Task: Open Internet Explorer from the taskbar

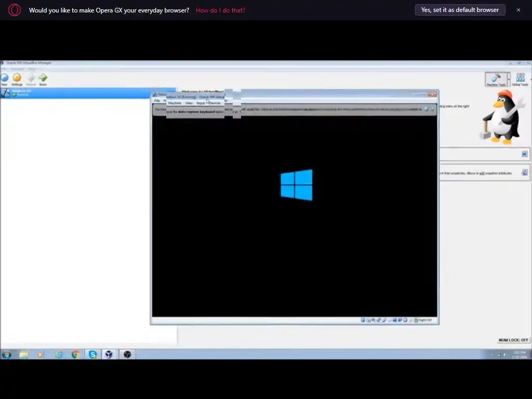Action: tap(58, 354)
